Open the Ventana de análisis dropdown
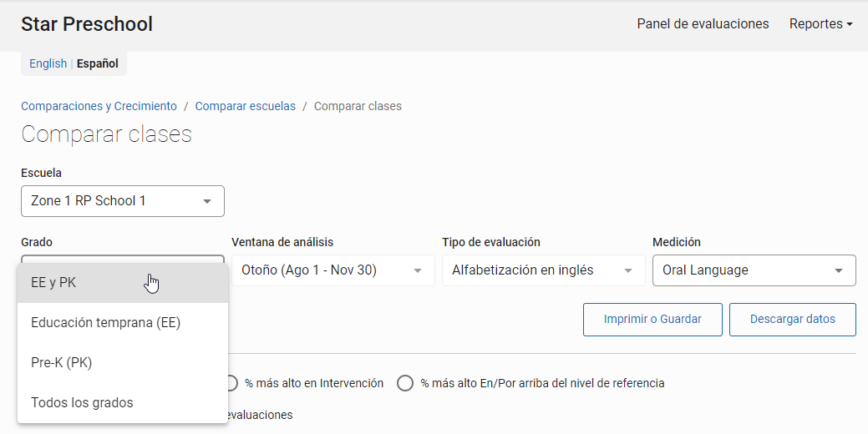 333,270
